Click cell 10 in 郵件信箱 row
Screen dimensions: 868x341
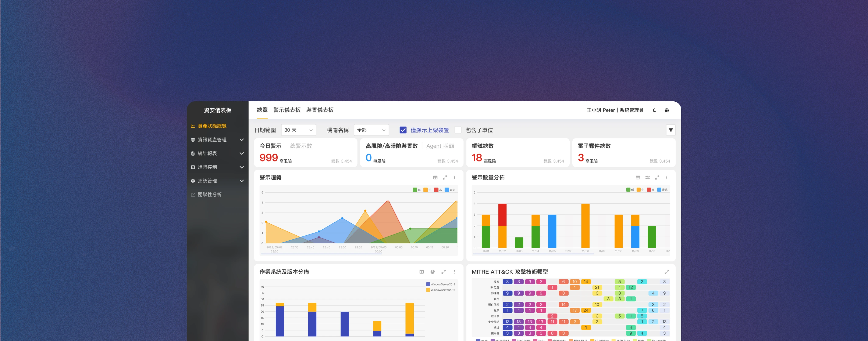(597, 305)
